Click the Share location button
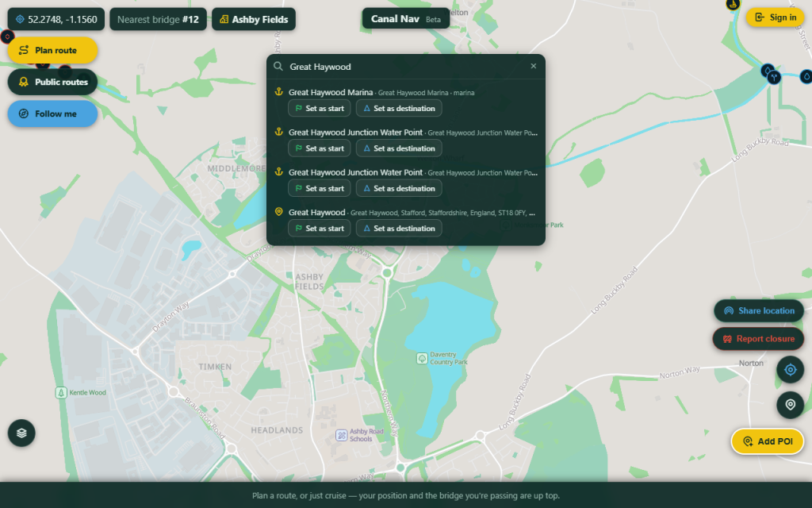 759,310
